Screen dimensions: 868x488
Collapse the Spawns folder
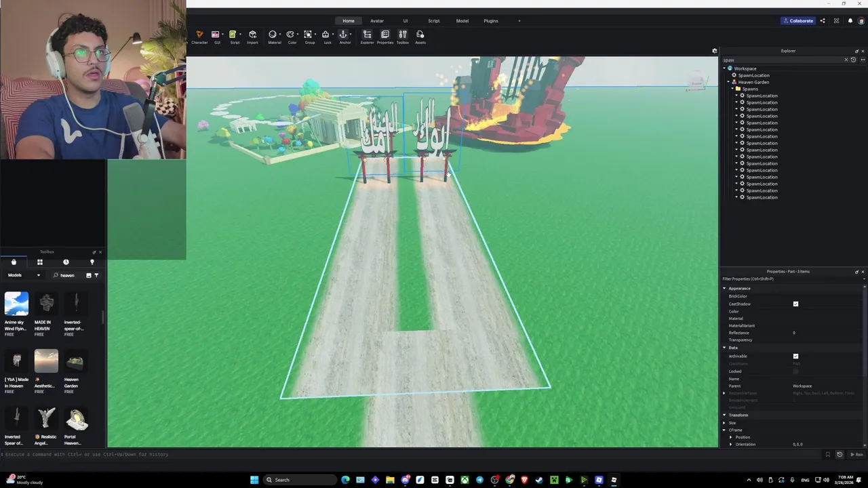733,89
